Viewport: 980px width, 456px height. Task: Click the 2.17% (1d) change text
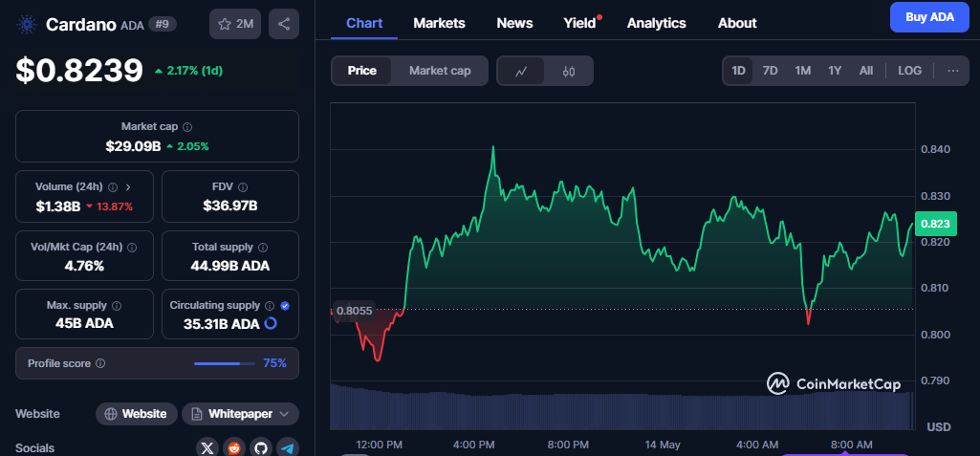point(194,71)
